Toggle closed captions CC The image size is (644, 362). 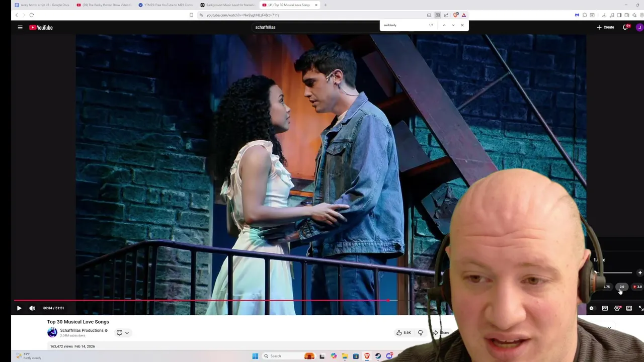coord(605,308)
